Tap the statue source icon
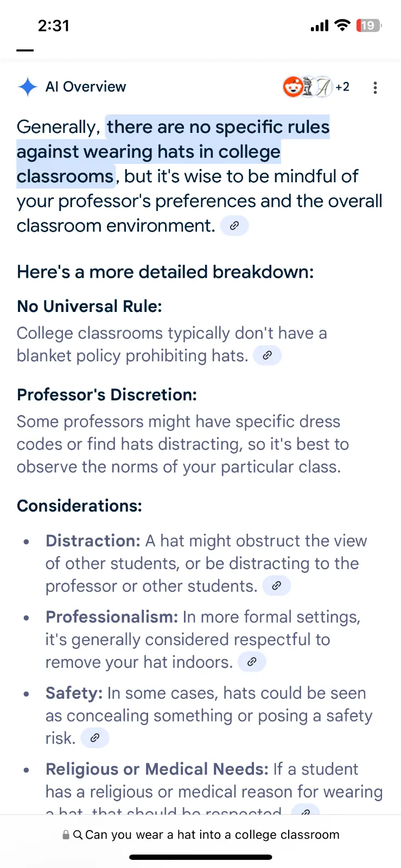Screen dimensions: 401x868 click(308, 87)
